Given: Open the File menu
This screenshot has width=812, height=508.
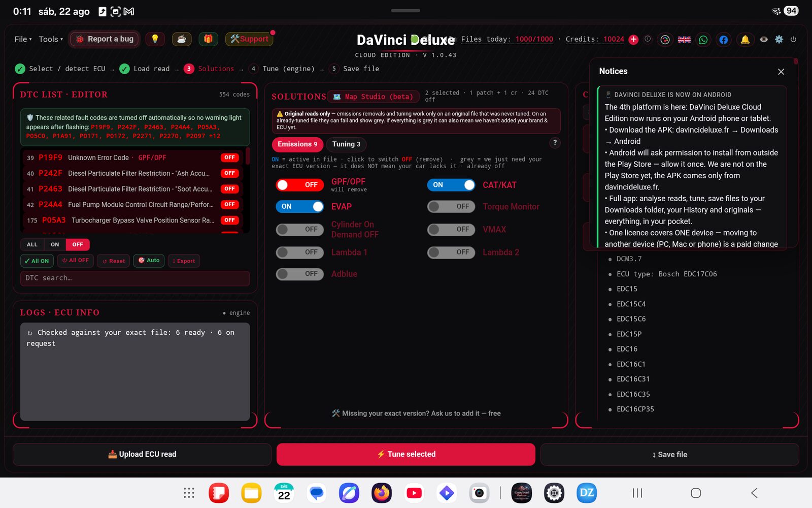Looking at the screenshot, I should [23, 39].
